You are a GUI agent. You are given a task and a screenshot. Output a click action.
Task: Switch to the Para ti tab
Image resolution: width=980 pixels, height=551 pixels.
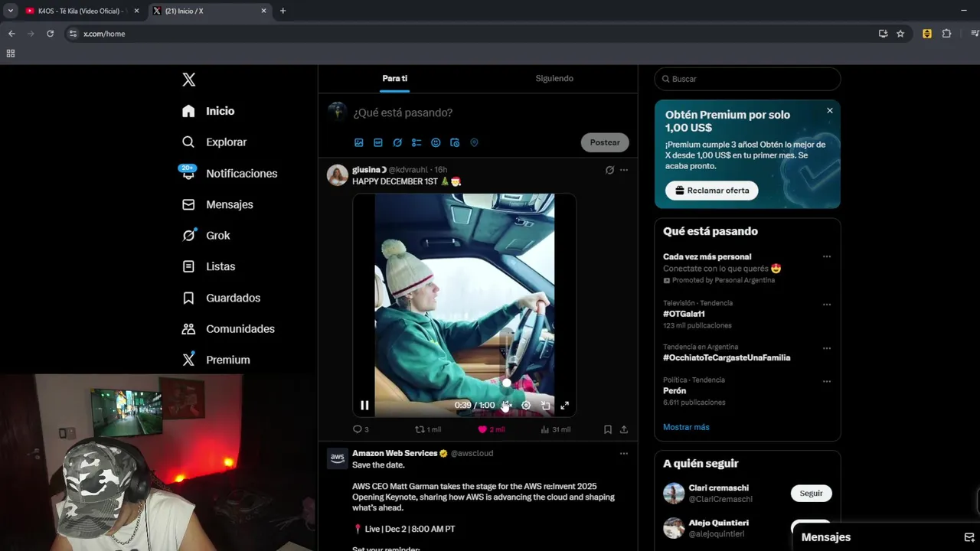coord(395,78)
